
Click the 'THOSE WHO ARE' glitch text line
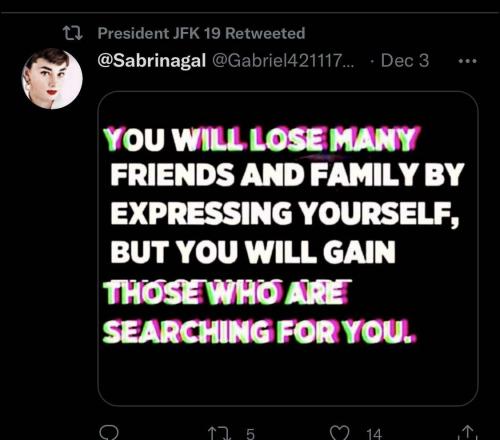(227, 292)
